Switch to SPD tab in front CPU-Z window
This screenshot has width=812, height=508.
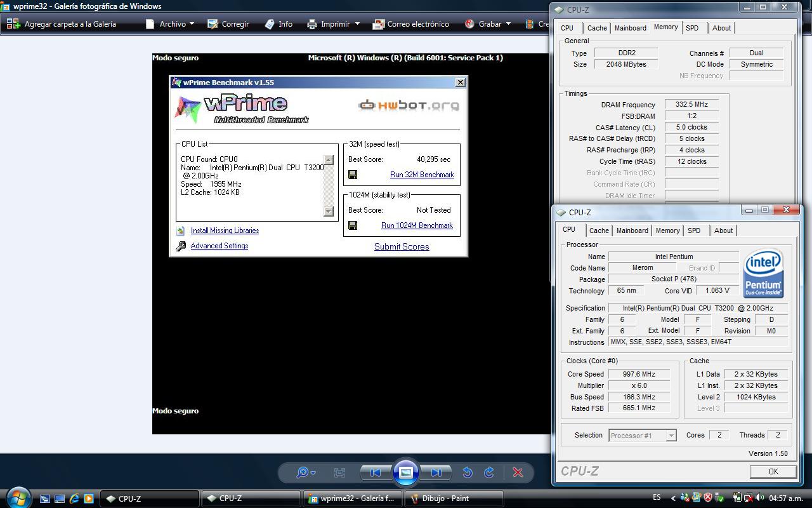click(694, 231)
